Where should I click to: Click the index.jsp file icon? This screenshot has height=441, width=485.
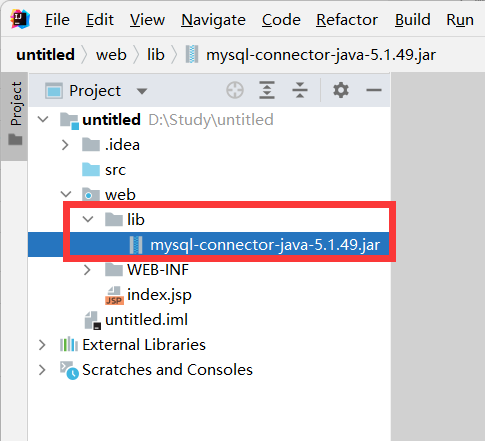click(114, 295)
